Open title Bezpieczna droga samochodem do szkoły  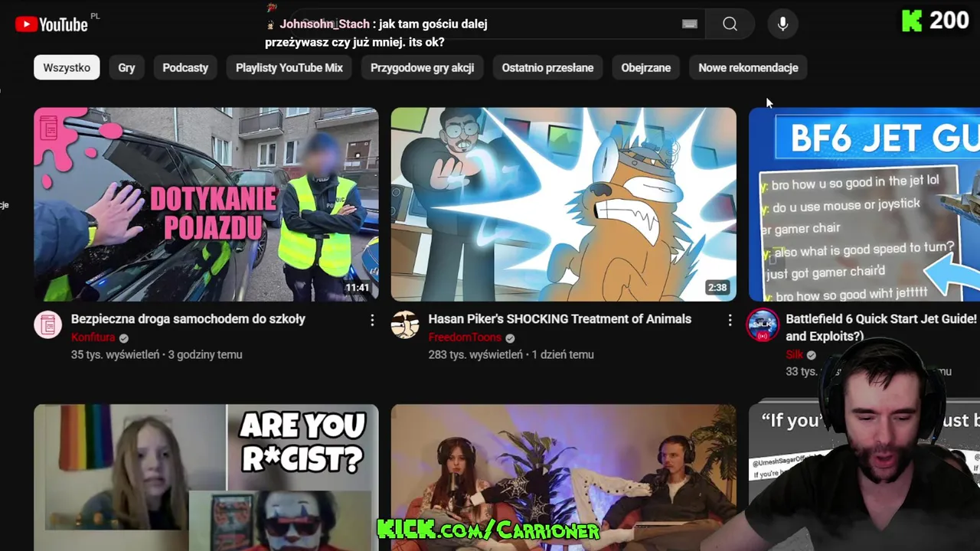click(188, 319)
